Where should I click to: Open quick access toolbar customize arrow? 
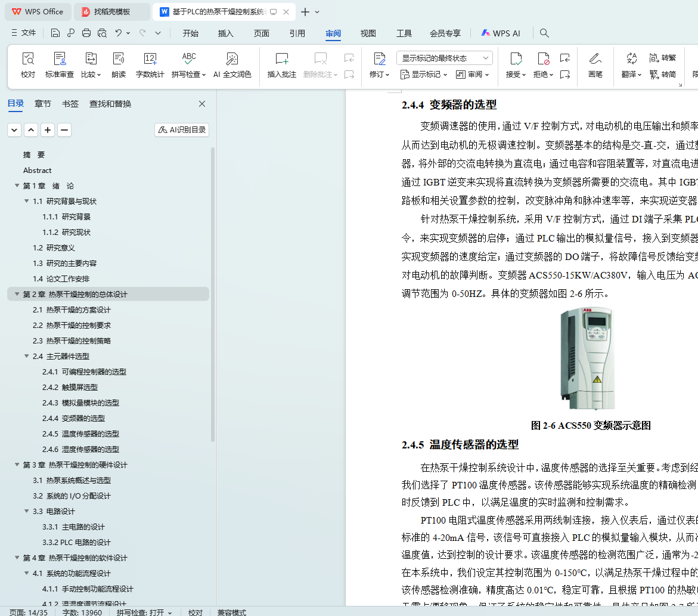click(158, 33)
